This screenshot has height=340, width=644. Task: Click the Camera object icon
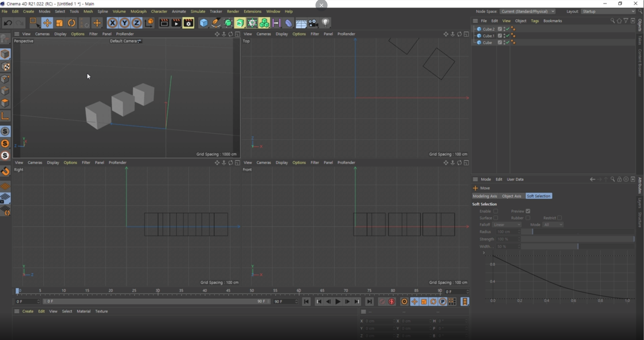point(313,23)
